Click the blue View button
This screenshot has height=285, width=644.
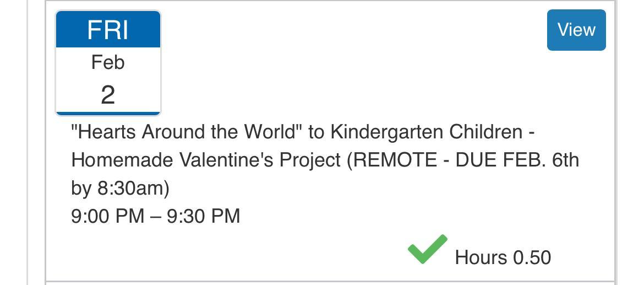coord(576,30)
